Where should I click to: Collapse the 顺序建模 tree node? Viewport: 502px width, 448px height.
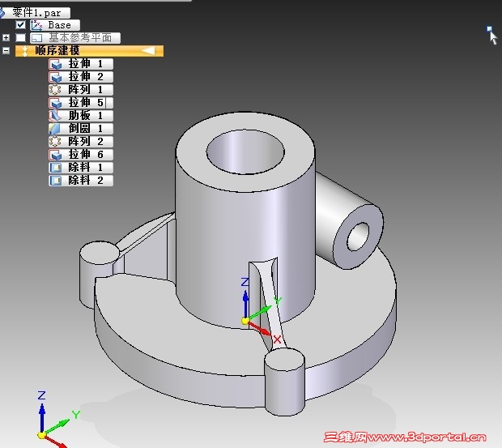click(x=6, y=50)
